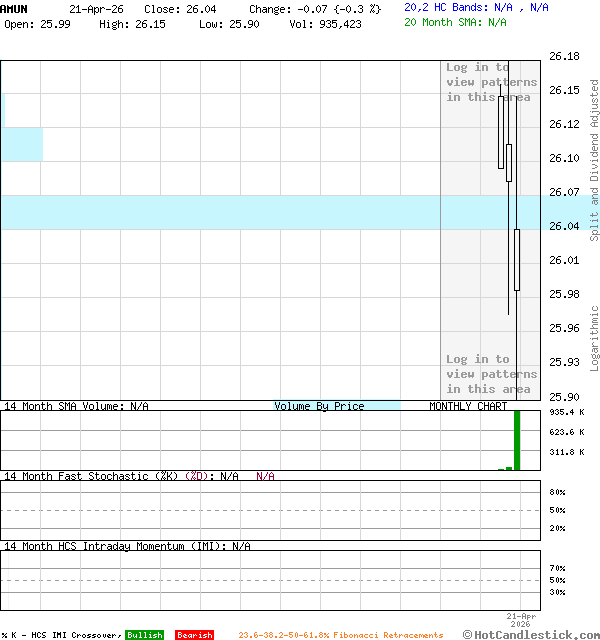Click the Volume By Price label
This screenshot has height=640, width=600.
click(320, 406)
